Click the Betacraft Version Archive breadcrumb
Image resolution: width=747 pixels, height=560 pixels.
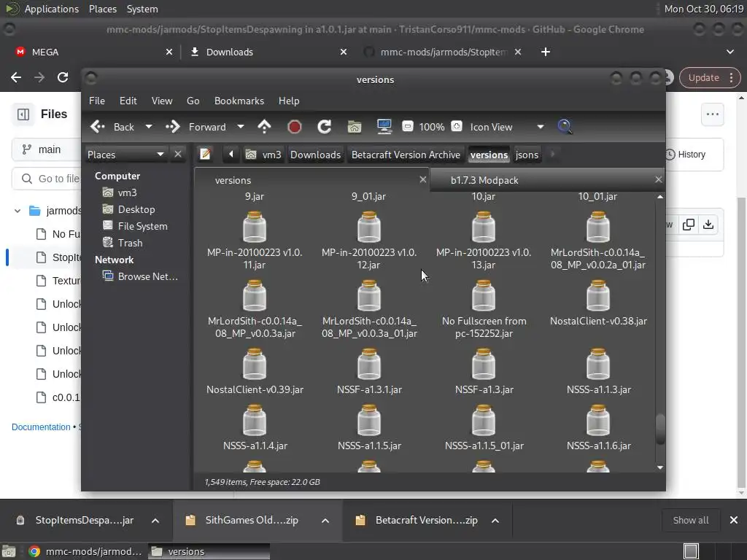click(406, 155)
